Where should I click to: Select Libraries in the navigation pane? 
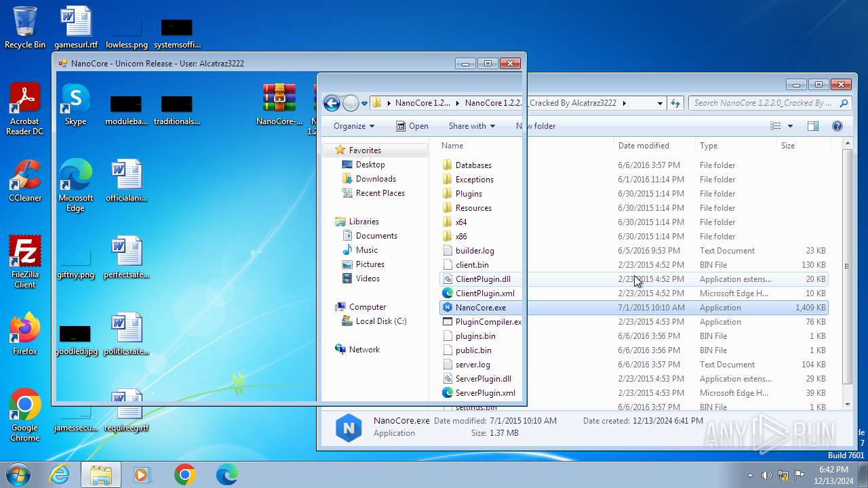point(363,222)
